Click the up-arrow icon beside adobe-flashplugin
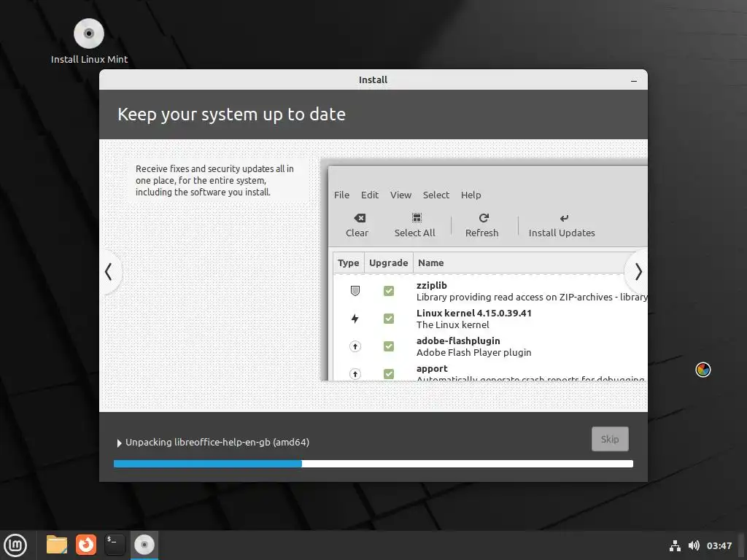The height and width of the screenshot is (560, 747). pos(355,346)
